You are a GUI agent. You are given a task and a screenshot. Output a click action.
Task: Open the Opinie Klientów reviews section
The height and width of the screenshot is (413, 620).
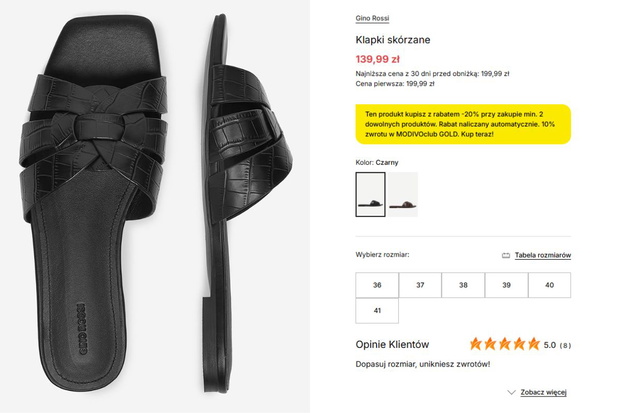coord(392,345)
